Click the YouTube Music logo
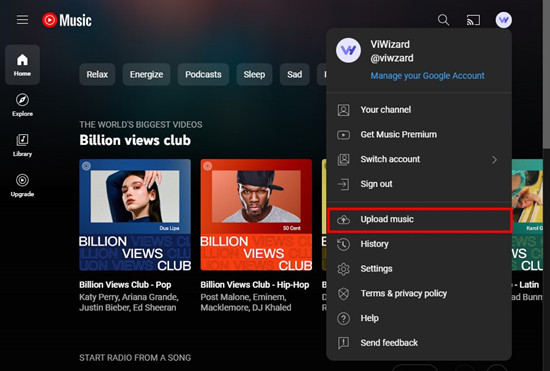This screenshot has height=371, width=550. [67, 20]
